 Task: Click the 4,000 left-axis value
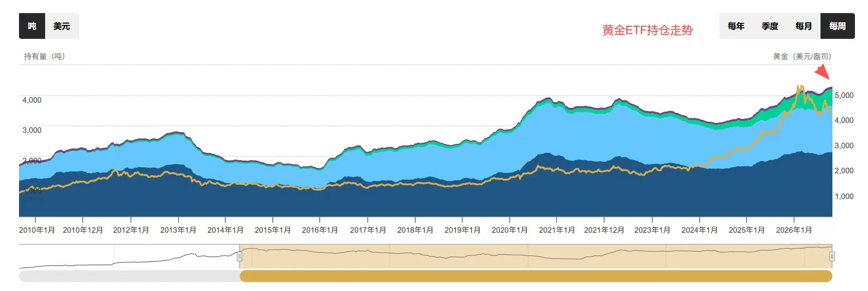pos(32,100)
